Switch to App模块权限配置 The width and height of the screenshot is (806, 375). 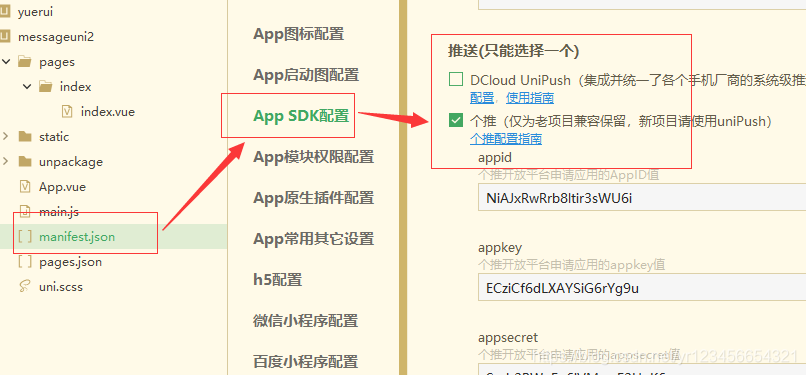(x=314, y=157)
